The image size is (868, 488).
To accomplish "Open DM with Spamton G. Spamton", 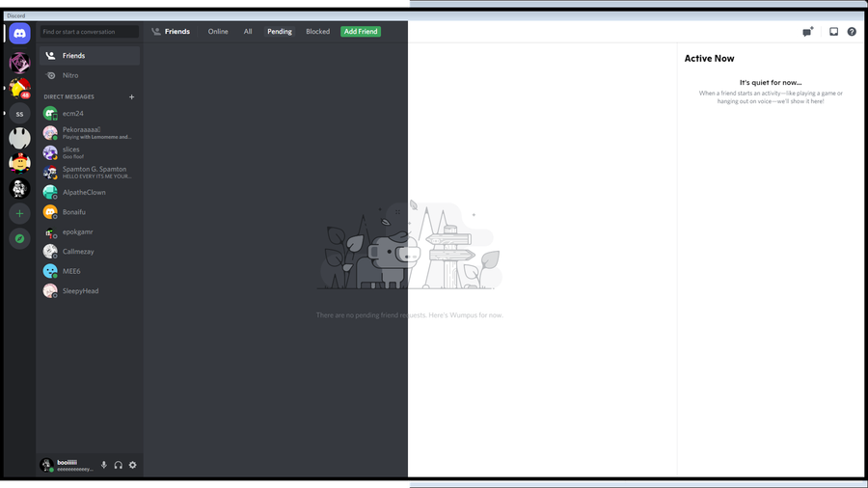I will tap(90, 173).
